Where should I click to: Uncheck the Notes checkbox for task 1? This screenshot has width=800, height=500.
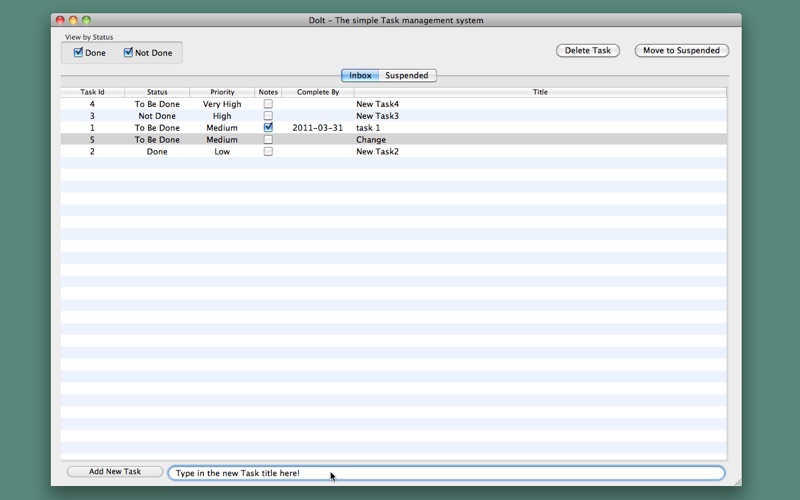click(268, 128)
